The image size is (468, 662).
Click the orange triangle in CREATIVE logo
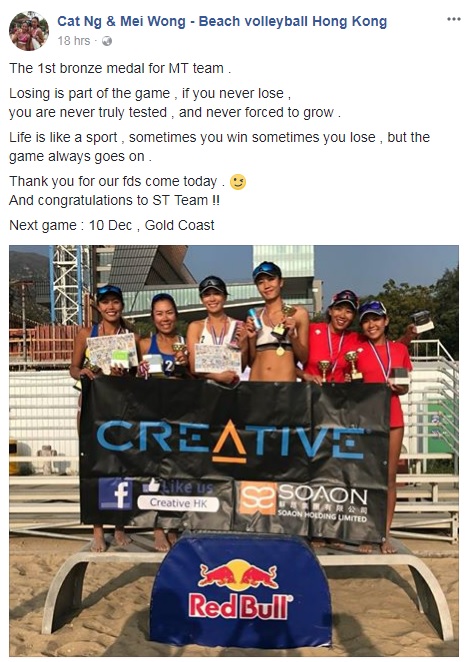click(230, 441)
